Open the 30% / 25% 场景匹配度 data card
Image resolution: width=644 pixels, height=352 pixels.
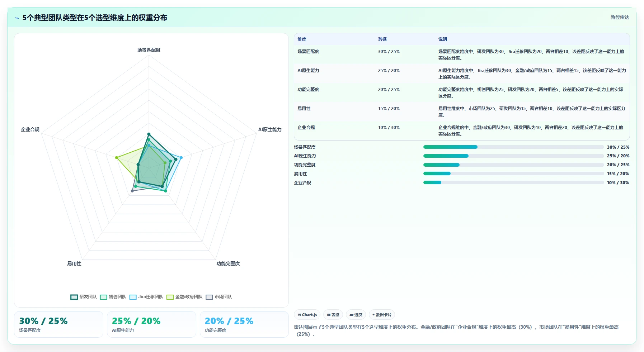click(58, 324)
